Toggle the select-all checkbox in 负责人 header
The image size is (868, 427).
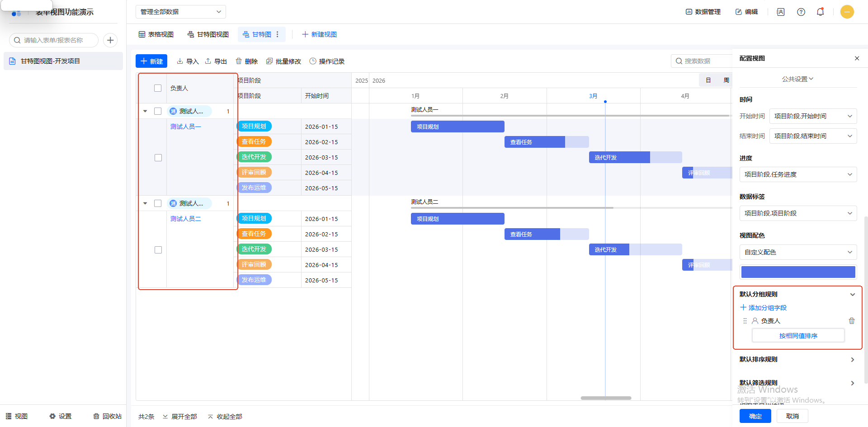coord(158,88)
